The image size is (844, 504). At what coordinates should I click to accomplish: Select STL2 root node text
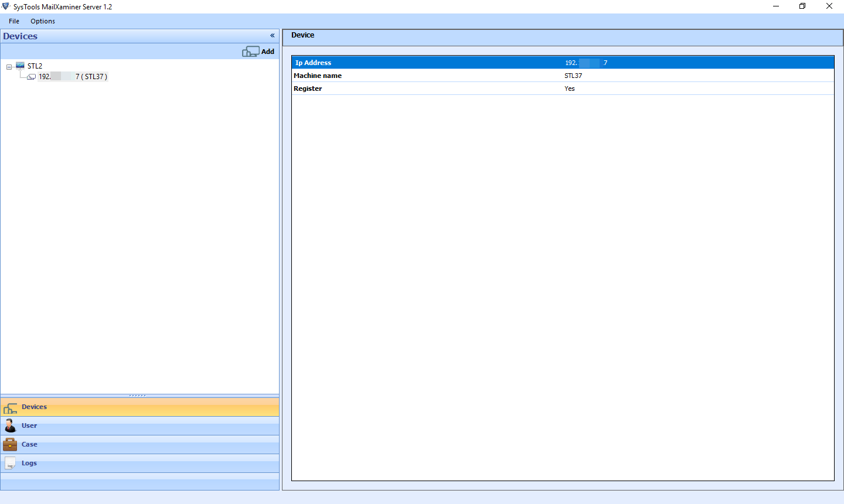click(x=35, y=66)
